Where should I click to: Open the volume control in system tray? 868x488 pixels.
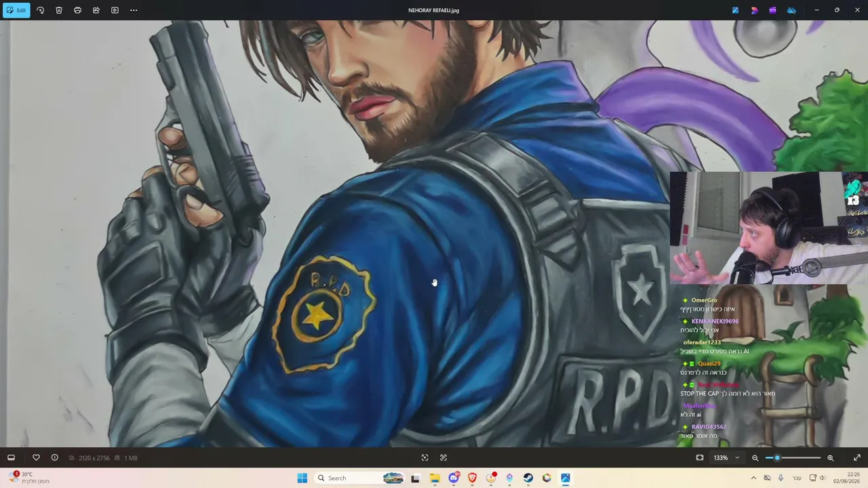coord(822,478)
